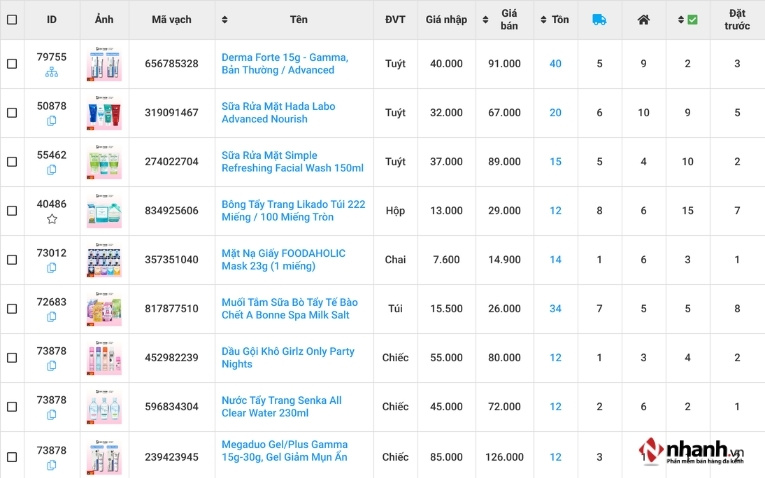Image resolution: width=765 pixels, height=478 pixels.
Task: Click the hierarchy icon under ID 79755
Action: (x=52, y=72)
